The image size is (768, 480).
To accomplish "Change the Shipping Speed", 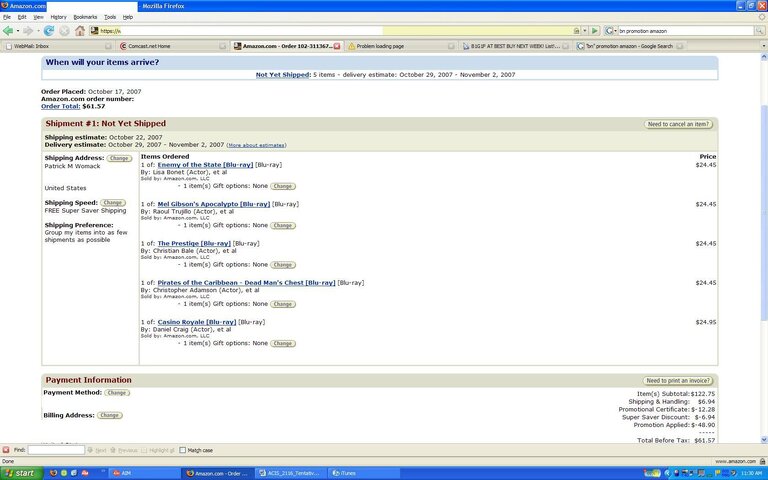I will pyautogui.click(x=113, y=203).
